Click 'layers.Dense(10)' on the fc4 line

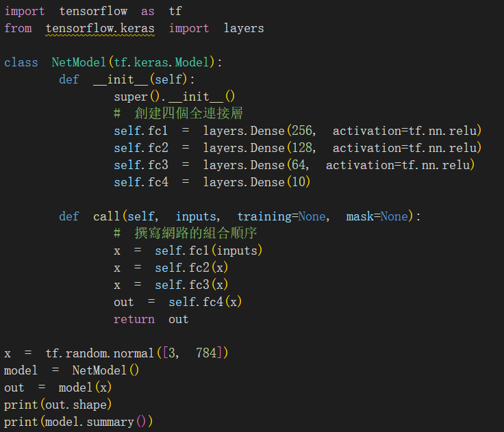[257, 182]
